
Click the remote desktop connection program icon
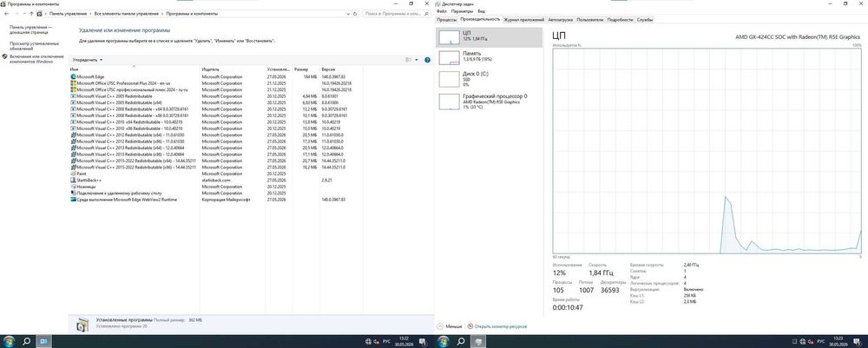pos(74,193)
